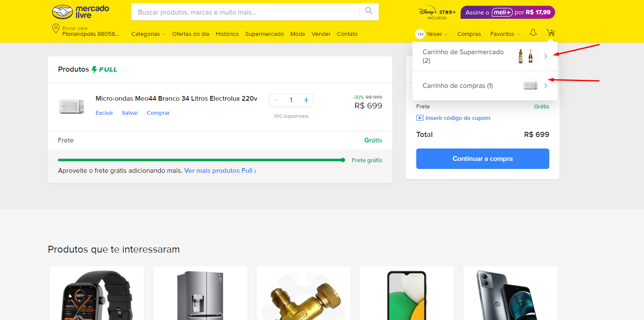Click Excluir under the microwave

pyautogui.click(x=104, y=113)
